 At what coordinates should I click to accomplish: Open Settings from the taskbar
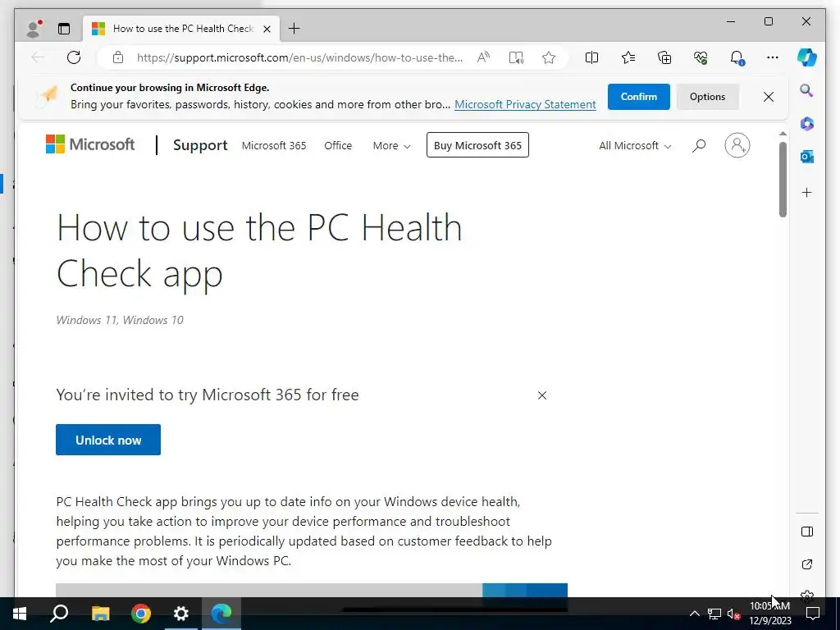point(181,614)
